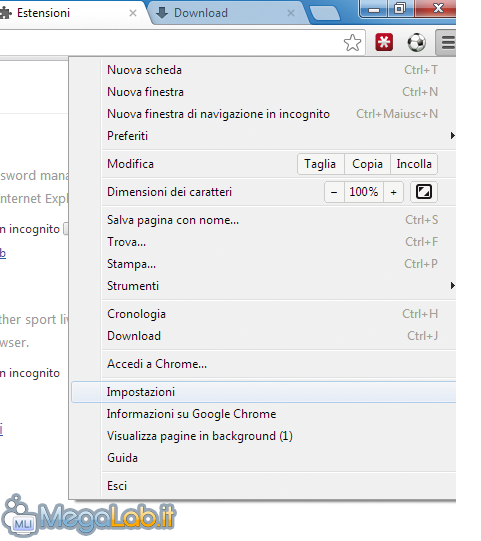Select Nuova finestra menu entry
This screenshot has width=481, height=541.
(262, 92)
